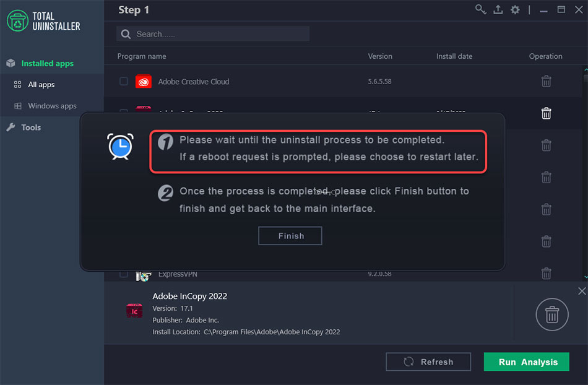Screen dimensions: 588x385
Task: Click version 5.6.5.58 in the list
Action: [x=379, y=81]
